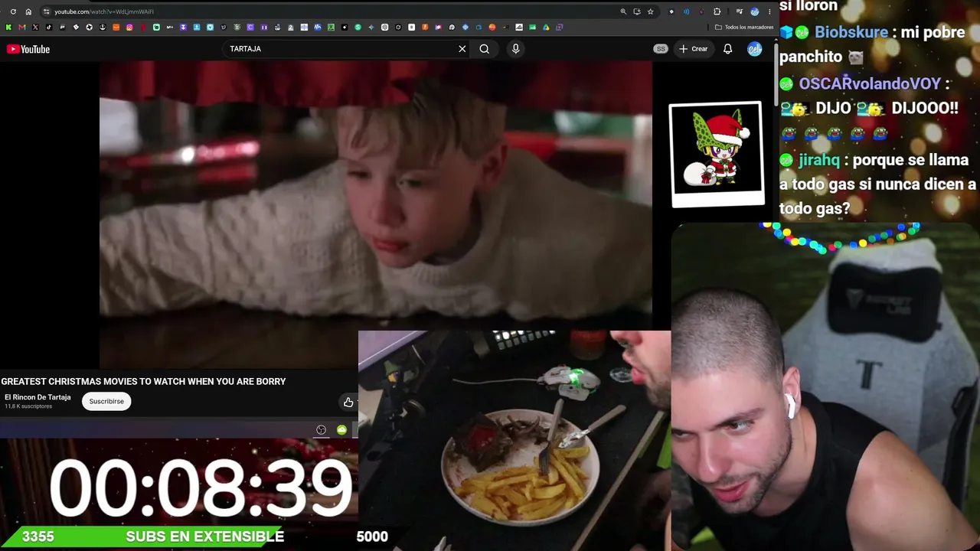Open the Chrome profile avatar
The width and height of the screenshot is (980, 551).
tap(755, 11)
